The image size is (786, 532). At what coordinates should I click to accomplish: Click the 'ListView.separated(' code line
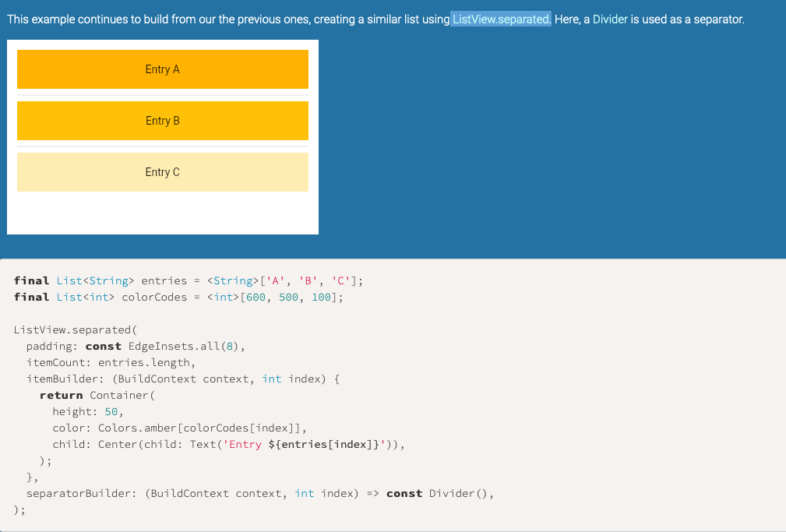[x=76, y=330]
